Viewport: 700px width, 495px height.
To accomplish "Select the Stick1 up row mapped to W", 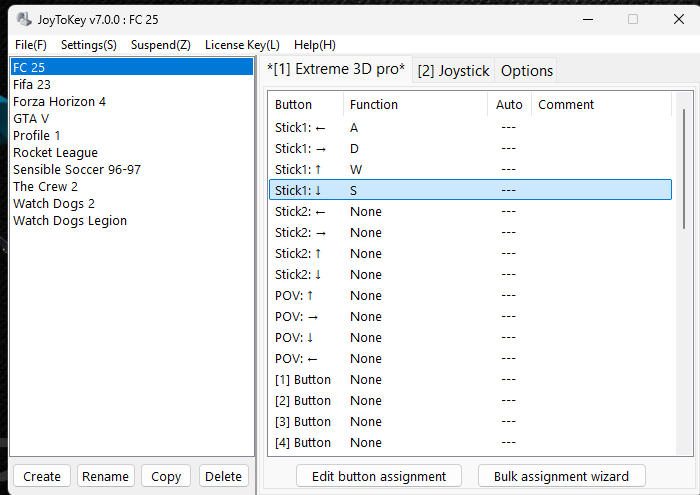I will [x=471, y=170].
